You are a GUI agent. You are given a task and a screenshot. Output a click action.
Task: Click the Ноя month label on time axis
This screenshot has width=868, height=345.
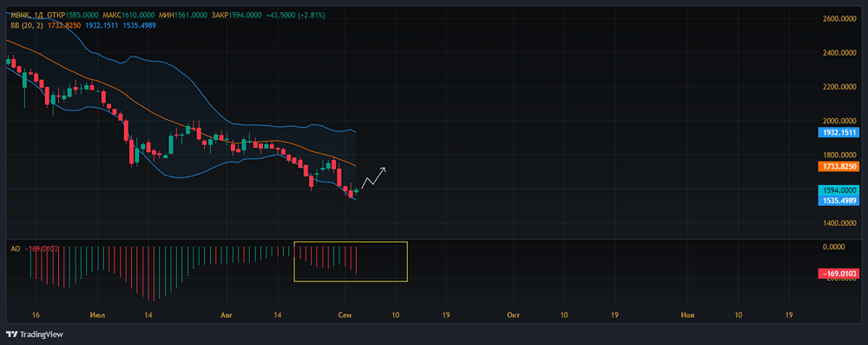687,315
